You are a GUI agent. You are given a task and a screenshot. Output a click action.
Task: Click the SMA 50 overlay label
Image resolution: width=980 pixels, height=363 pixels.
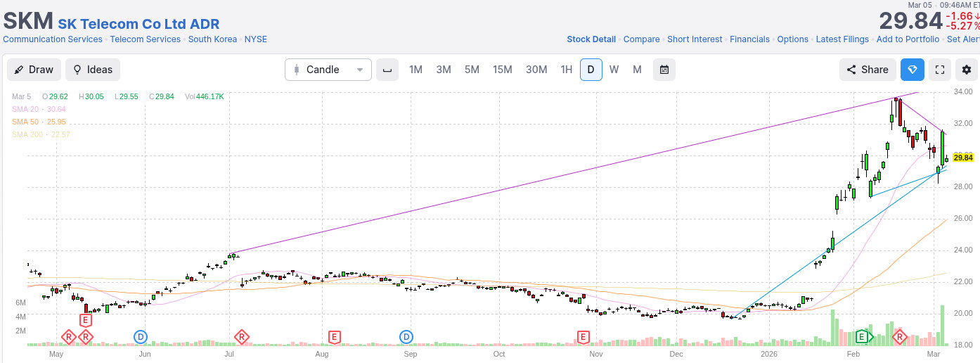pos(39,122)
